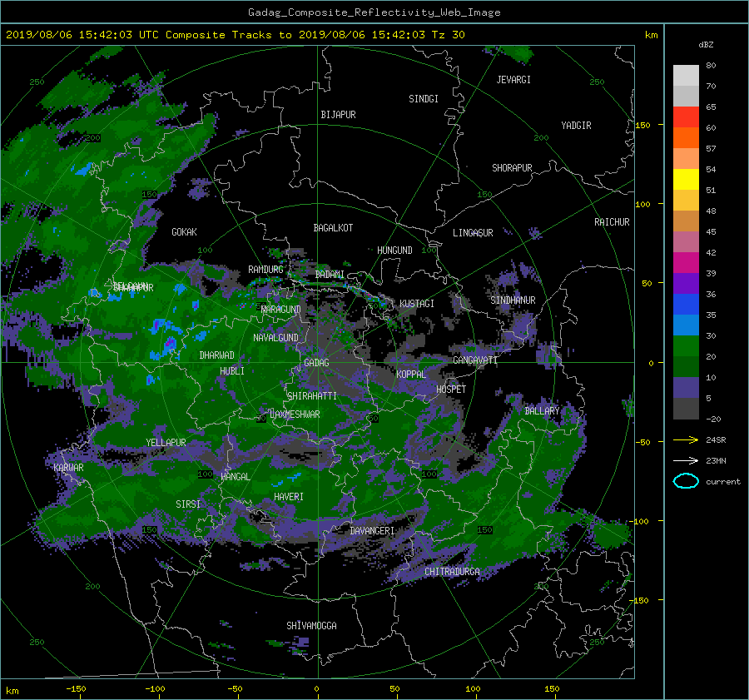
Task: Point to the SINDHANUR town label
Action: (513, 300)
